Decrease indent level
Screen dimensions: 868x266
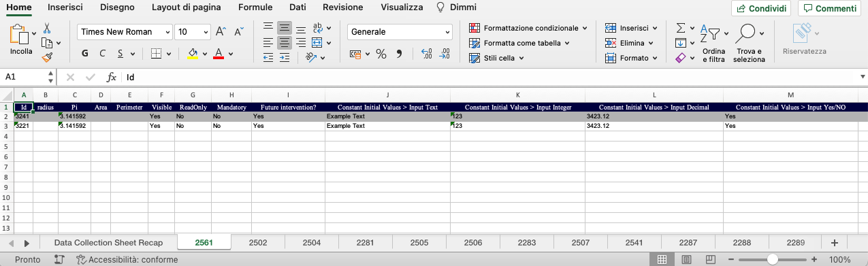point(268,58)
